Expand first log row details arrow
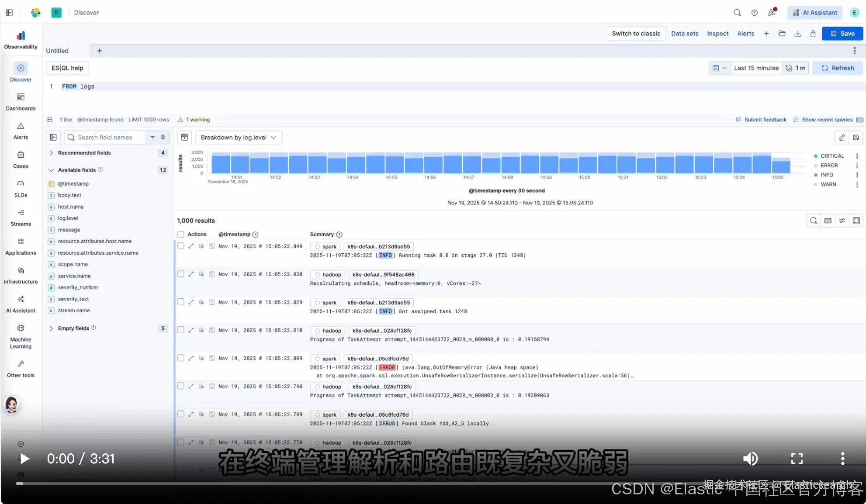866x504 pixels. pyautogui.click(x=191, y=246)
